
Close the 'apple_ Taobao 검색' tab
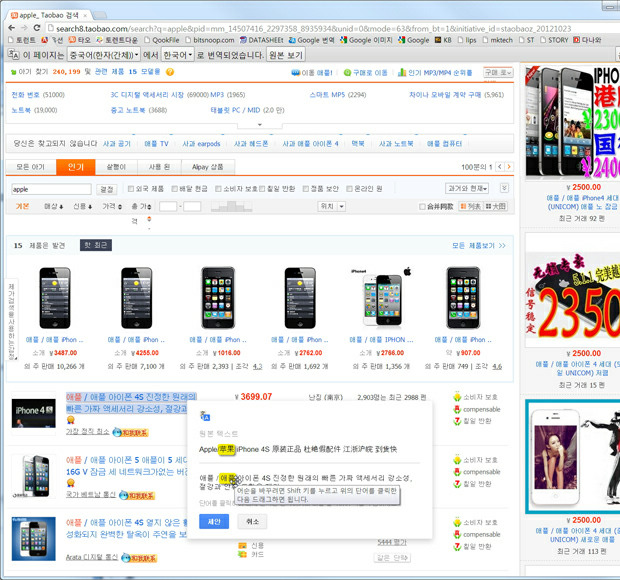85,15
